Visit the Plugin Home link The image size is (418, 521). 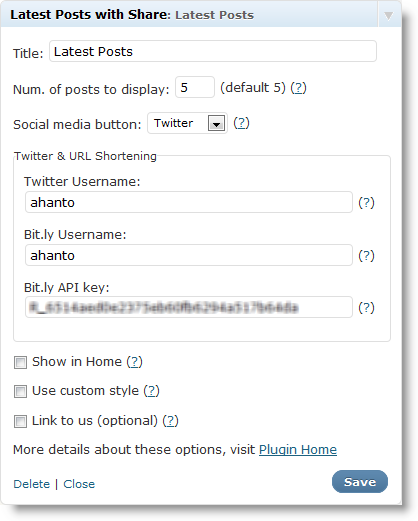pyautogui.click(x=298, y=450)
